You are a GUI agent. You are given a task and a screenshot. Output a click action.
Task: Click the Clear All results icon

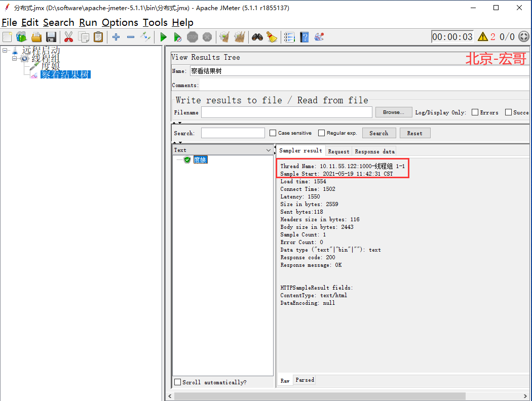point(240,37)
